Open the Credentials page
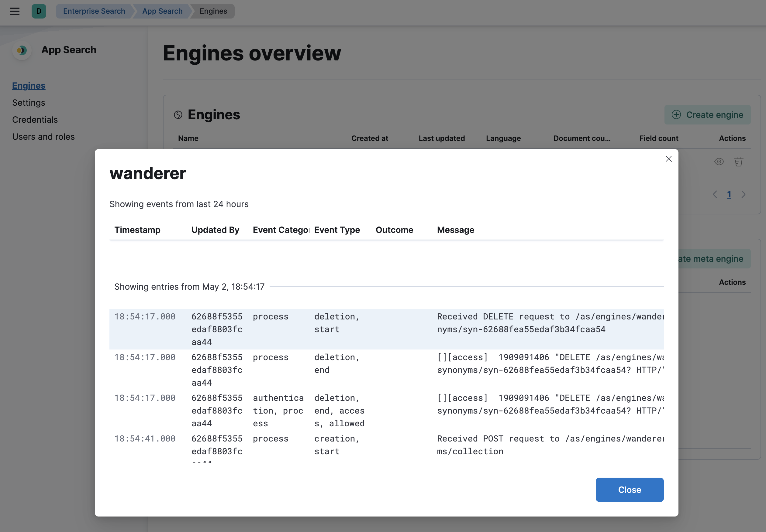766x532 pixels. point(35,120)
